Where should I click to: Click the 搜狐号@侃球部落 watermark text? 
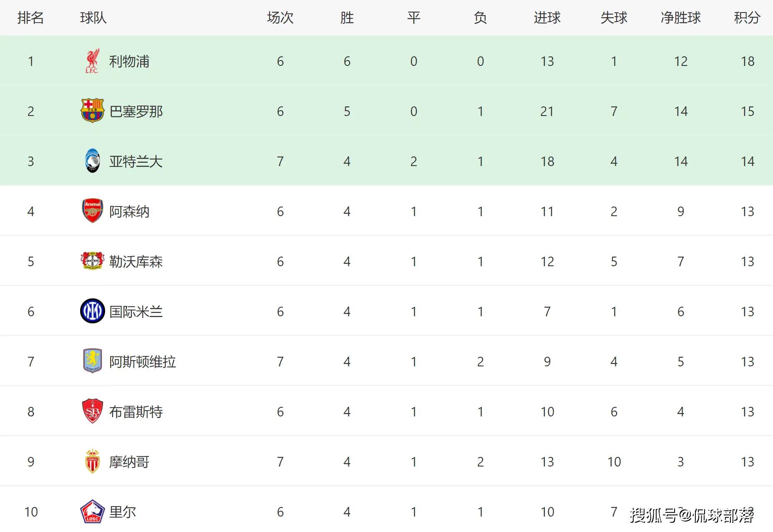(x=691, y=516)
